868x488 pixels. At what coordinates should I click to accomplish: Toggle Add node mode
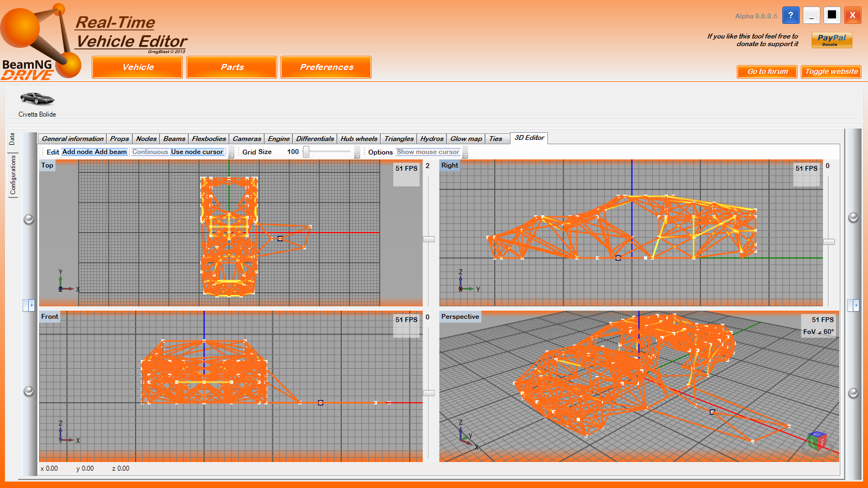[77, 152]
